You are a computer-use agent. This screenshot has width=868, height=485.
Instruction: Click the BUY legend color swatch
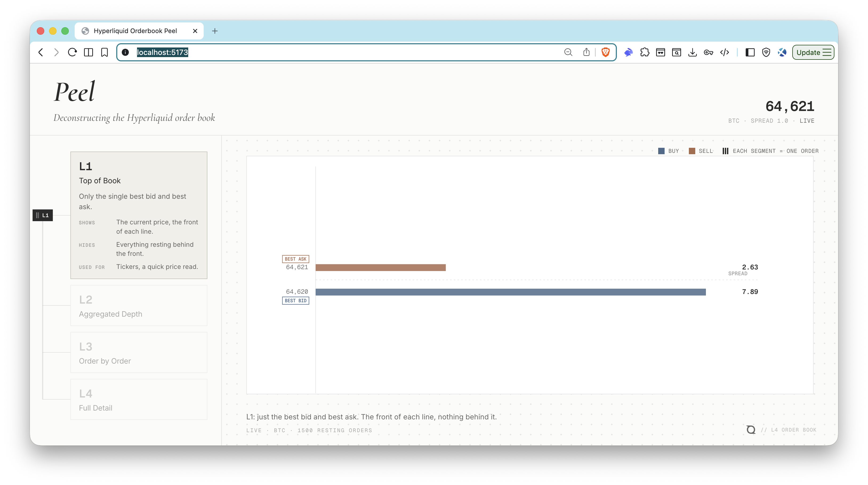click(661, 151)
